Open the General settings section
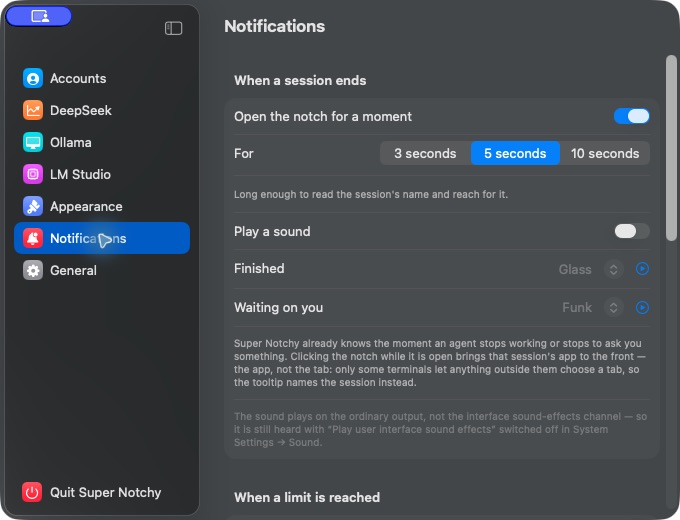This screenshot has width=680, height=520. (x=102, y=270)
